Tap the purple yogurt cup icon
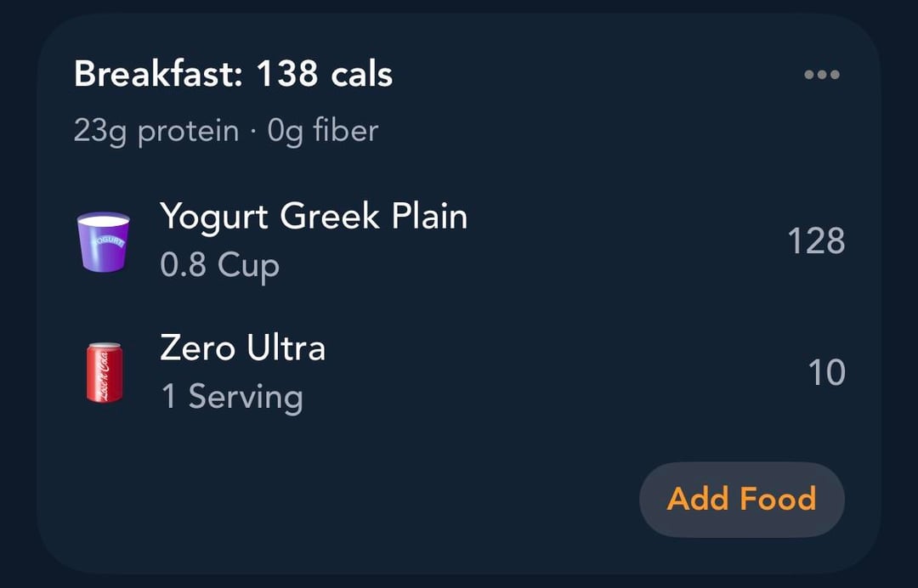The image size is (918, 588). tap(104, 242)
